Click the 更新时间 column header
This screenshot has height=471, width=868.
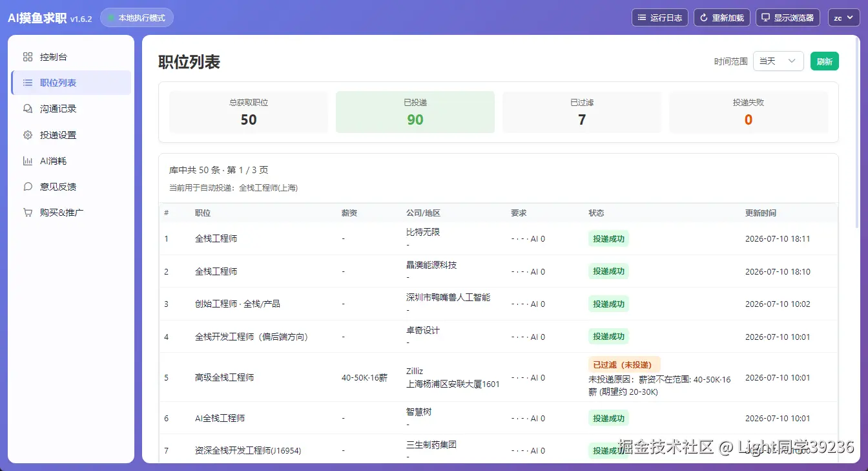click(x=761, y=213)
